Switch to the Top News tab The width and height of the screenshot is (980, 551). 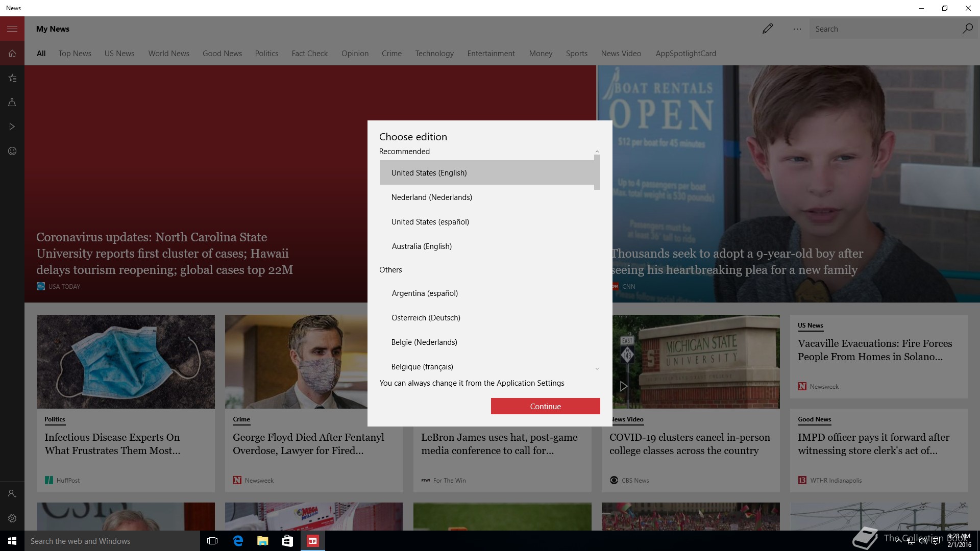pyautogui.click(x=75, y=54)
